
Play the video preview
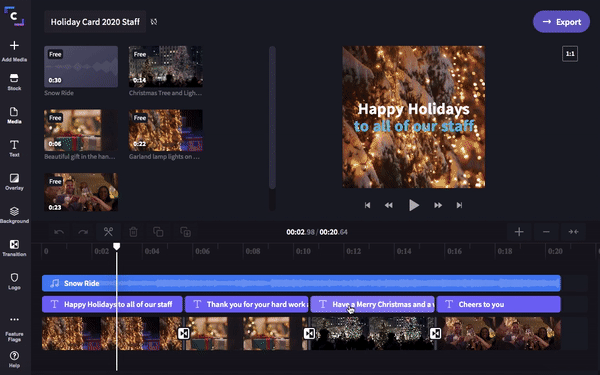(x=414, y=205)
